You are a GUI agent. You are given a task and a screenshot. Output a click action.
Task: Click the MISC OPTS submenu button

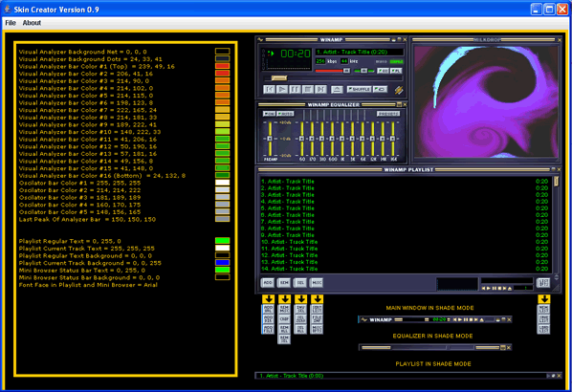click(x=317, y=329)
